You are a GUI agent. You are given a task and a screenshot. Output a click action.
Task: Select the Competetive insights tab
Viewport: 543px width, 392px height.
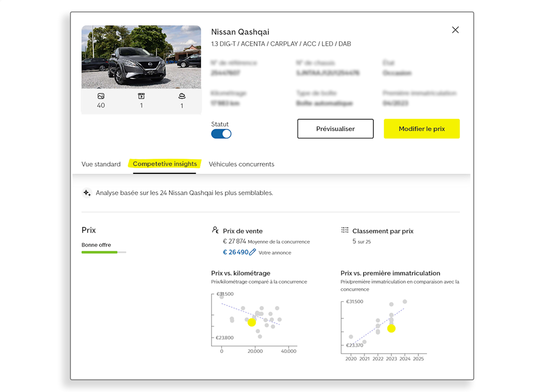[x=165, y=164]
